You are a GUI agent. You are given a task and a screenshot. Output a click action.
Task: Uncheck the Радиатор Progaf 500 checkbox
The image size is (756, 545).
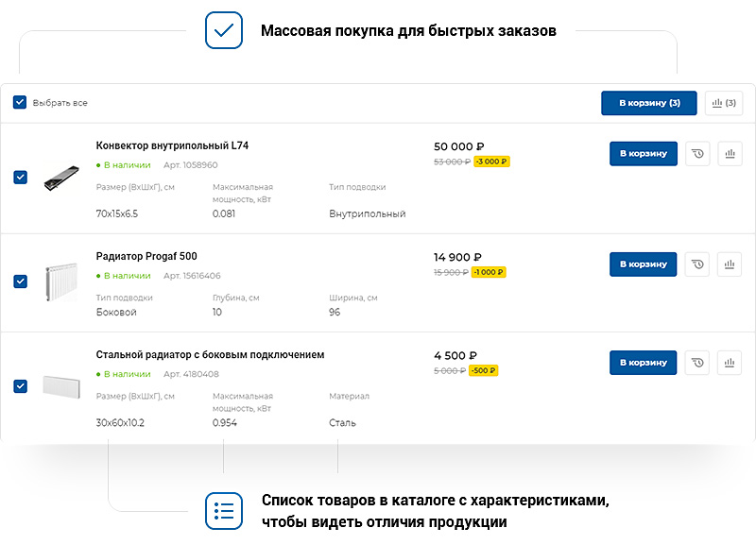[19, 280]
